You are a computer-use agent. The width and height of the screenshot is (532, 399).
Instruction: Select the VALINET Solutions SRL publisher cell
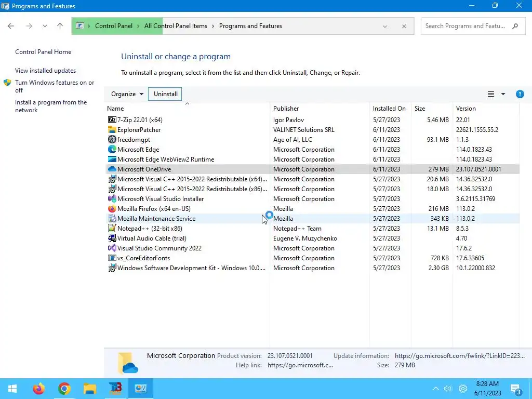pos(303,129)
